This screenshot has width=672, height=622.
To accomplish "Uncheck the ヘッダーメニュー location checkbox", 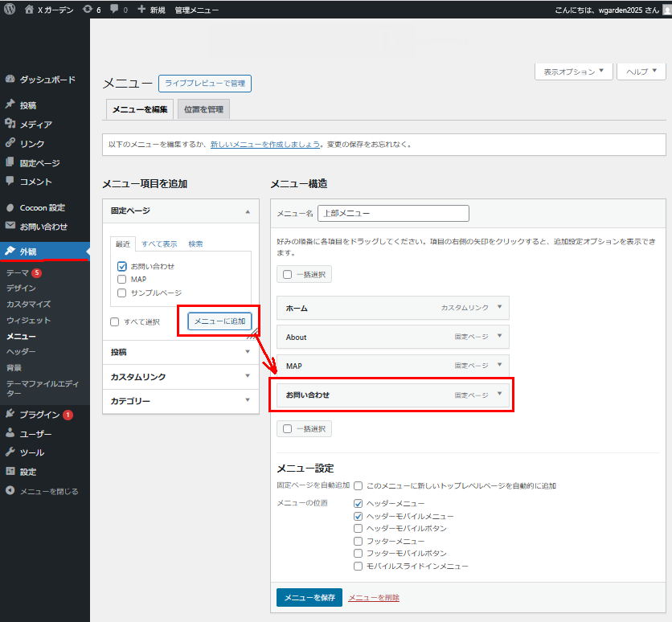I will click(x=359, y=503).
